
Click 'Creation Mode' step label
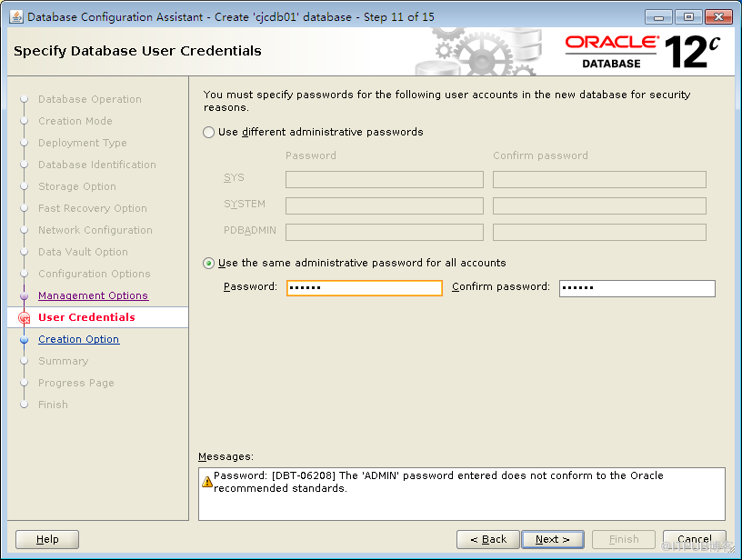(75, 121)
